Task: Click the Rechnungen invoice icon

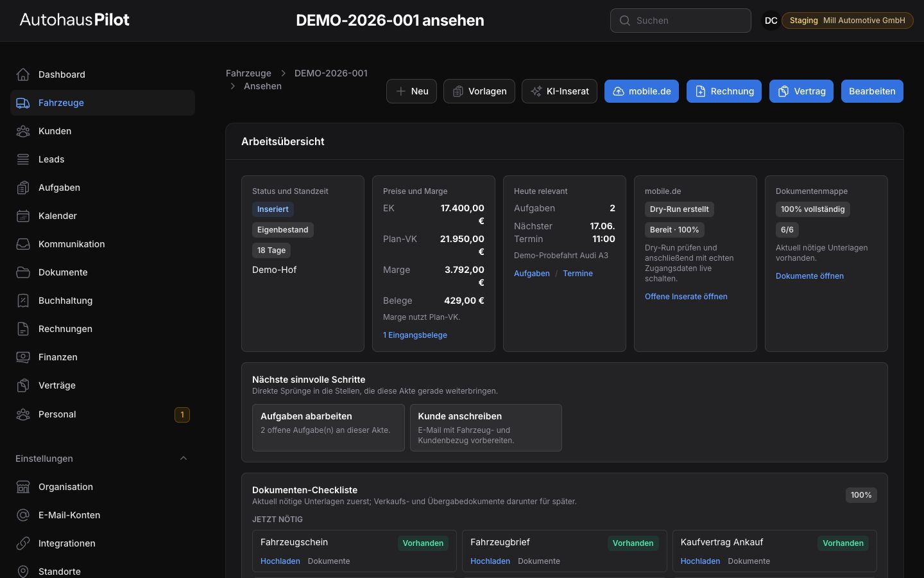Action: 23,329
